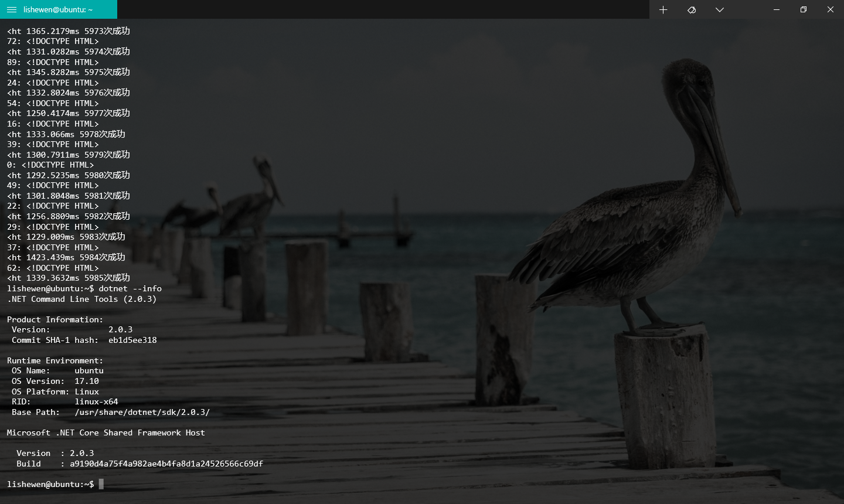The height and width of the screenshot is (504, 844).
Task: Switch focus to the teal terminal tab
Action: [59, 9]
